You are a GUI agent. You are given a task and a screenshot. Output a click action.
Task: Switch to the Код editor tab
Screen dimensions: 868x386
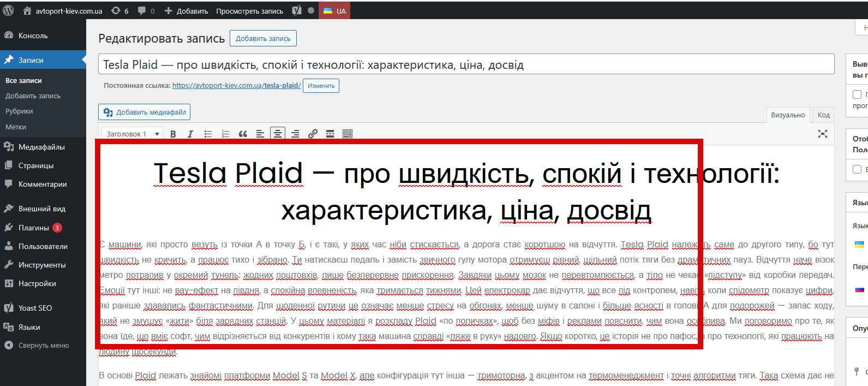click(824, 115)
